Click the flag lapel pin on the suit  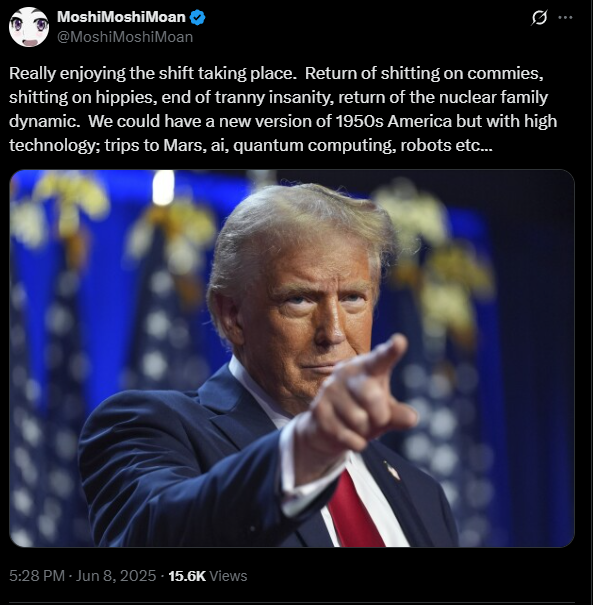click(x=392, y=471)
